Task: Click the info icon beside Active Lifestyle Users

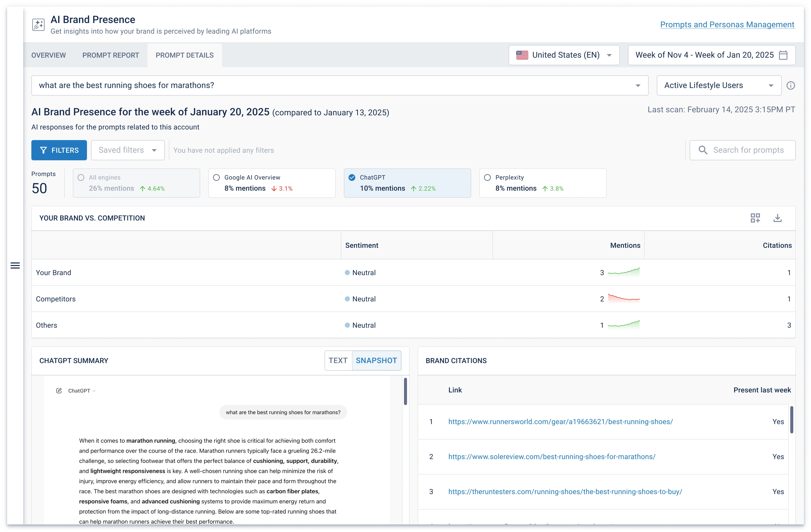Action: click(x=791, y=85)
